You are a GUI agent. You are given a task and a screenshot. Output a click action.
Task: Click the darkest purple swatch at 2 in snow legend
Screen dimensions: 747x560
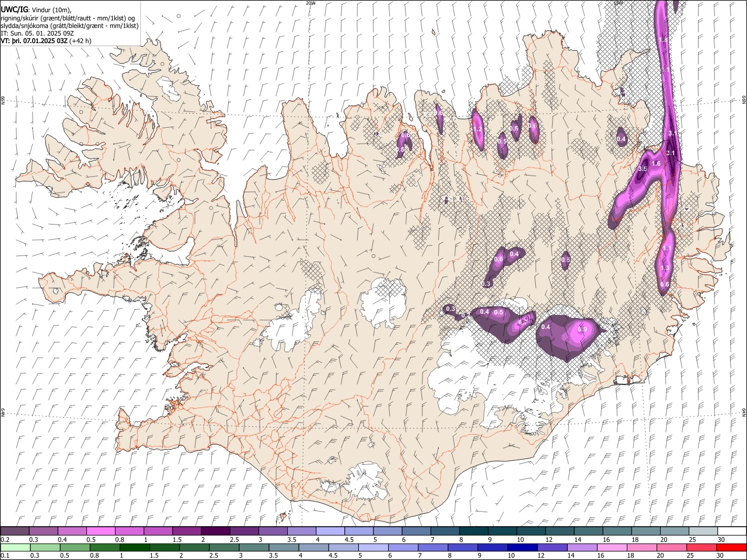pos(215,531)
